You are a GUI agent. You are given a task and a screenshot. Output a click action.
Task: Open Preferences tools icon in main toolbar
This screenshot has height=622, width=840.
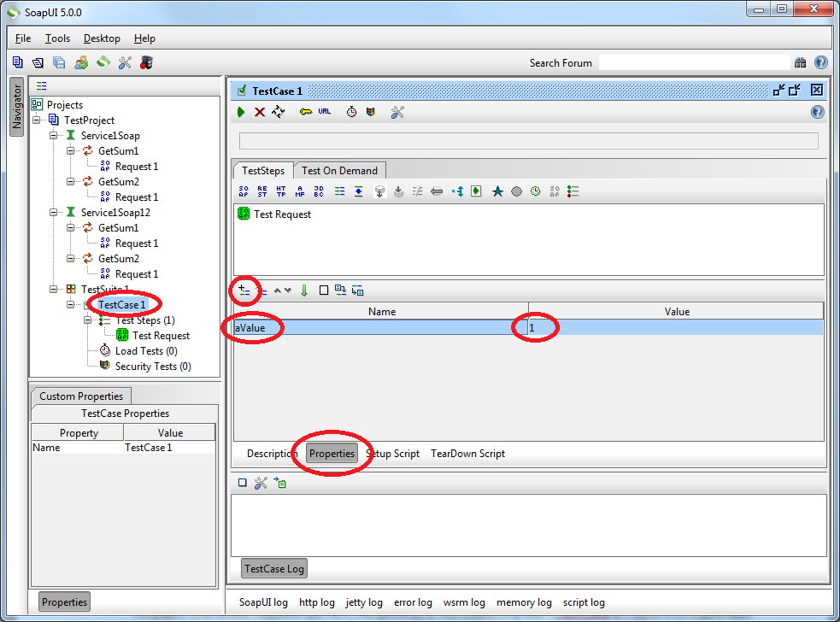125,62
